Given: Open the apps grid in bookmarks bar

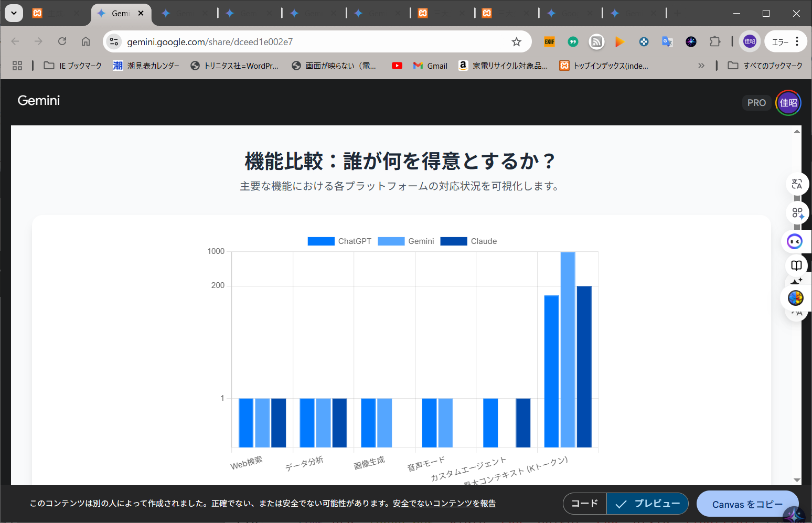Looking at the screenshot, I should pos(17,66).
